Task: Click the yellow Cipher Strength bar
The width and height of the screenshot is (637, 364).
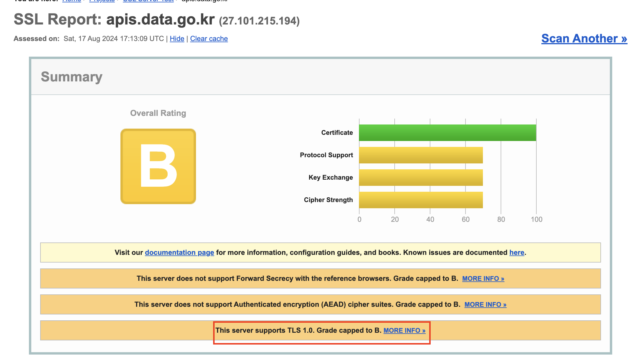Action: 421,200
